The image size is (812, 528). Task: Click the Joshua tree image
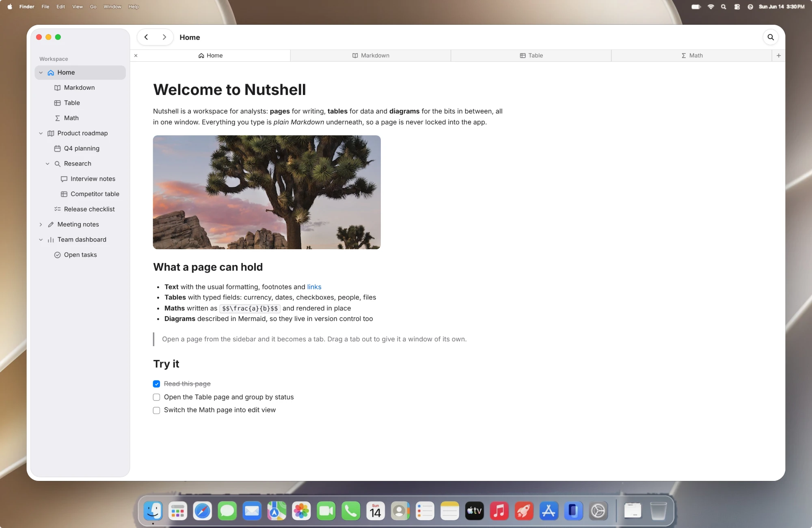pos(267,192)
